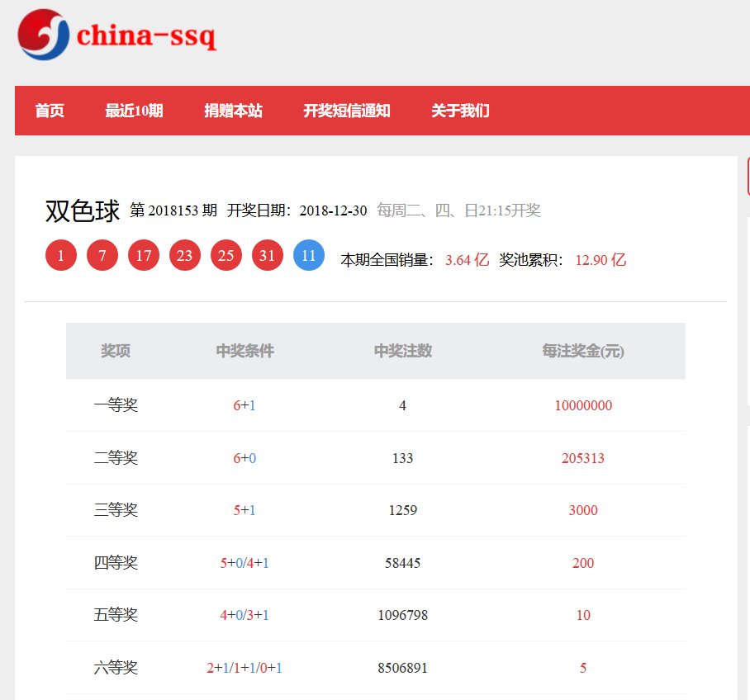Open 开奖短信通知 from the navigation bar

coord(348,111)
